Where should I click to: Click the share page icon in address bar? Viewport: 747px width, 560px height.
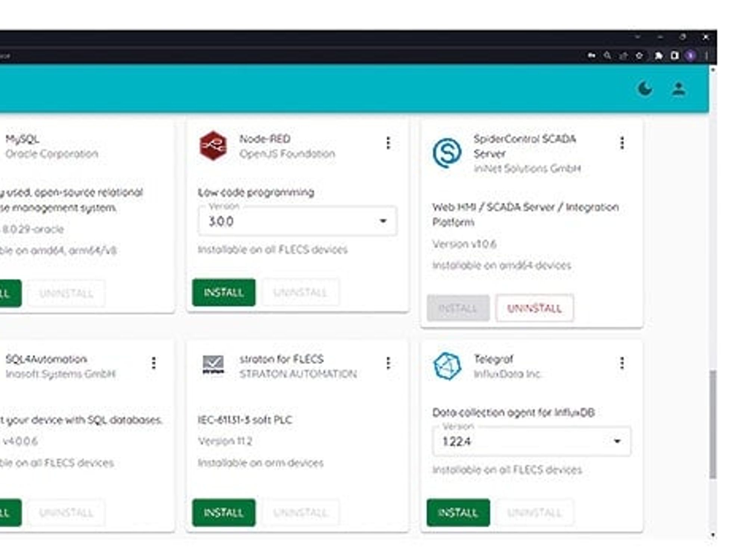point(623,56)
